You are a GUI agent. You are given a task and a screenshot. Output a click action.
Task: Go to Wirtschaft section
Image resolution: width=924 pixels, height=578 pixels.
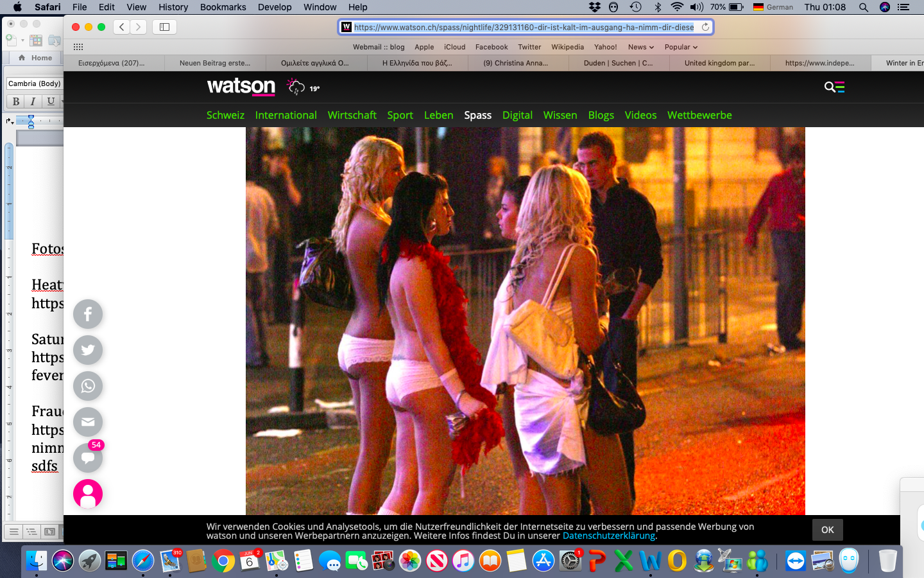pyautogui.click(x=352, y=115)
